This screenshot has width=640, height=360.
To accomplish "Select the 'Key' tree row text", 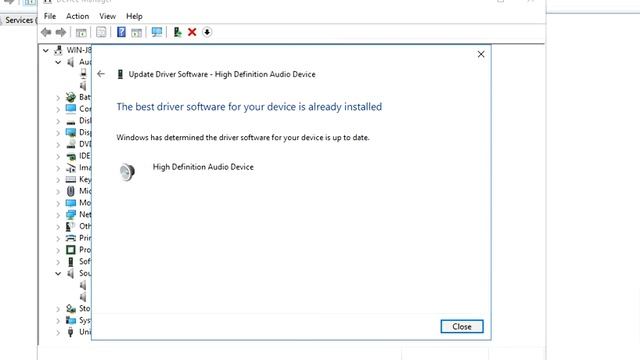I will 85,179.
